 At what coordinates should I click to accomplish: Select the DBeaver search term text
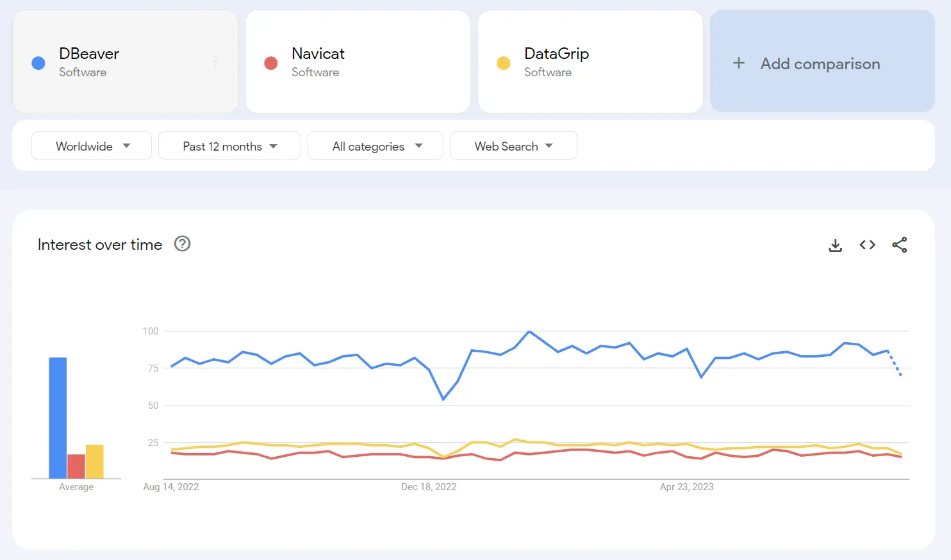89,54
